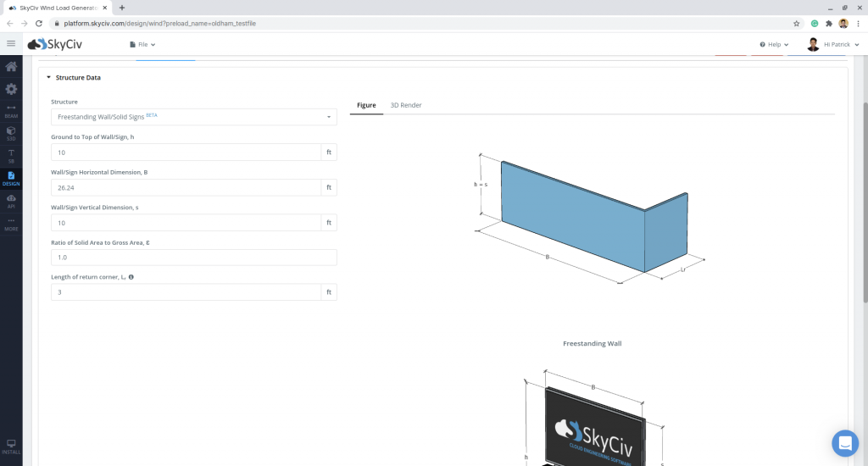This screenshot has height=466, width=868.
Task: Click the Wall/Sign Horizontal Dimension field
Action: [186, 187]
